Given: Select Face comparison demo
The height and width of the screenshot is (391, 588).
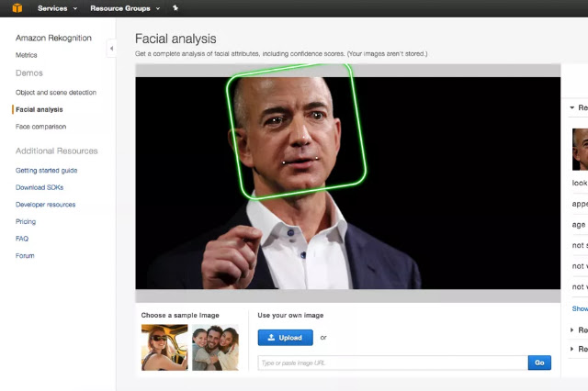Looking at the screenshot, I should (x=40, y=127).
